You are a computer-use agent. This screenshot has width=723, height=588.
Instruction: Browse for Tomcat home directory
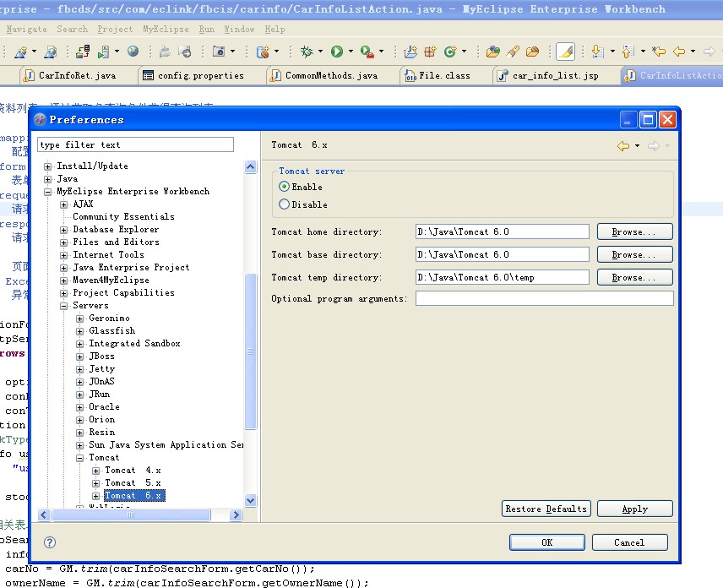(634, 231)
